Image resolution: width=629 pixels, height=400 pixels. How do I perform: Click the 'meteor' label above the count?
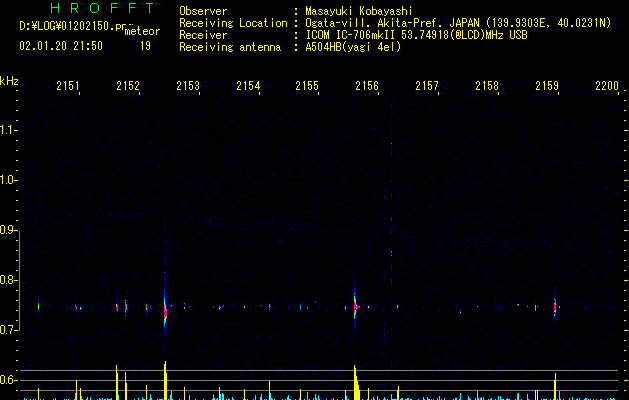142,31
